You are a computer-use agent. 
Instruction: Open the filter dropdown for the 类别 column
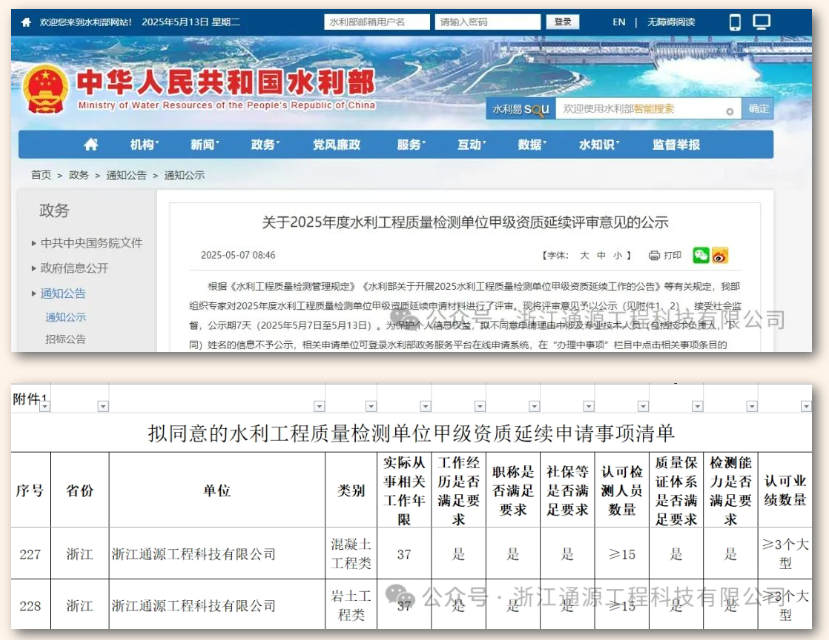(372, 406)
